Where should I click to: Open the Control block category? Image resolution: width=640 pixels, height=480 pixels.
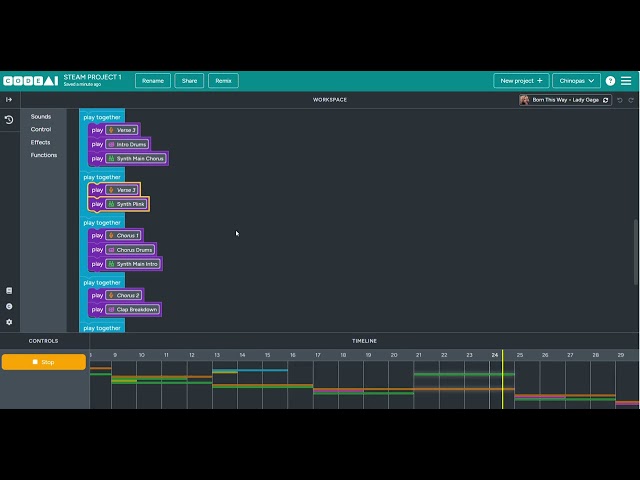coord(41,129)
